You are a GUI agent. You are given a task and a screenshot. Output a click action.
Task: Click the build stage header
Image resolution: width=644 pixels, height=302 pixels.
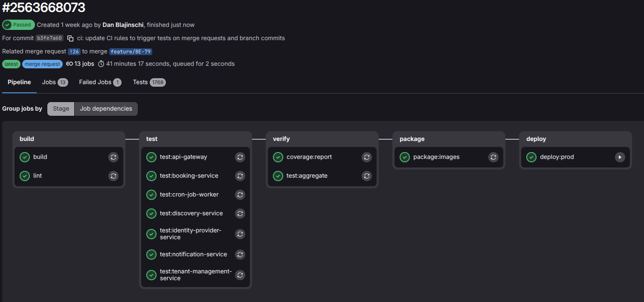[x=27, y=139]
